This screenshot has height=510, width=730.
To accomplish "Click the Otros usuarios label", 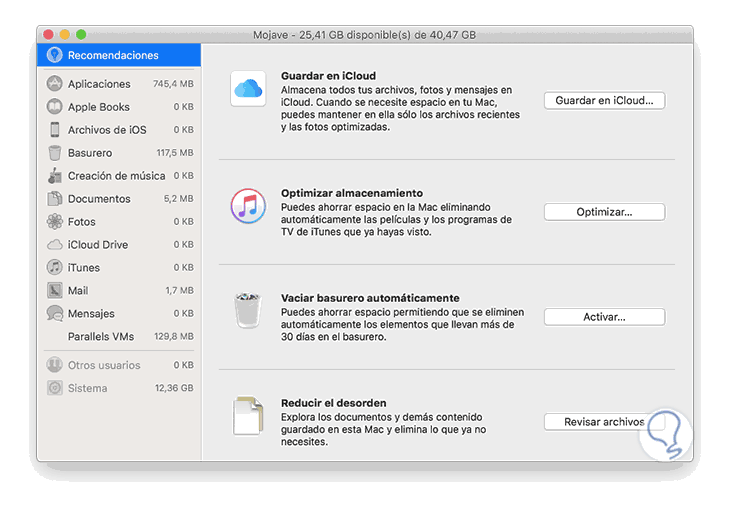I will [x=104, y=365].
